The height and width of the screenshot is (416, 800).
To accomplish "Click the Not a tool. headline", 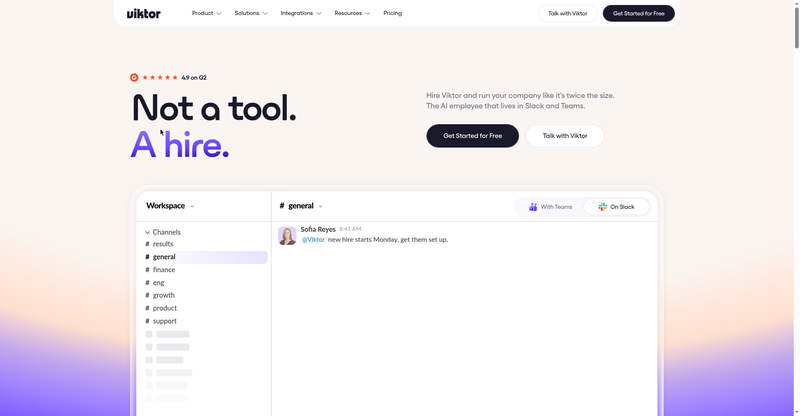I will coord(214,108).
